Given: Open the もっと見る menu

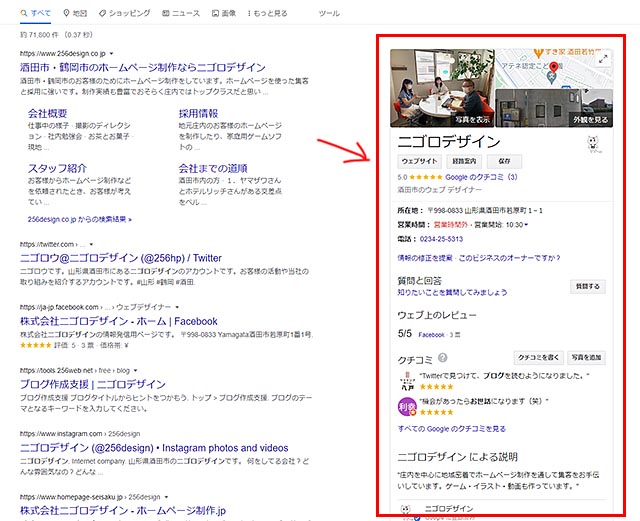Looking at the screenshot, I should (267, 13).
